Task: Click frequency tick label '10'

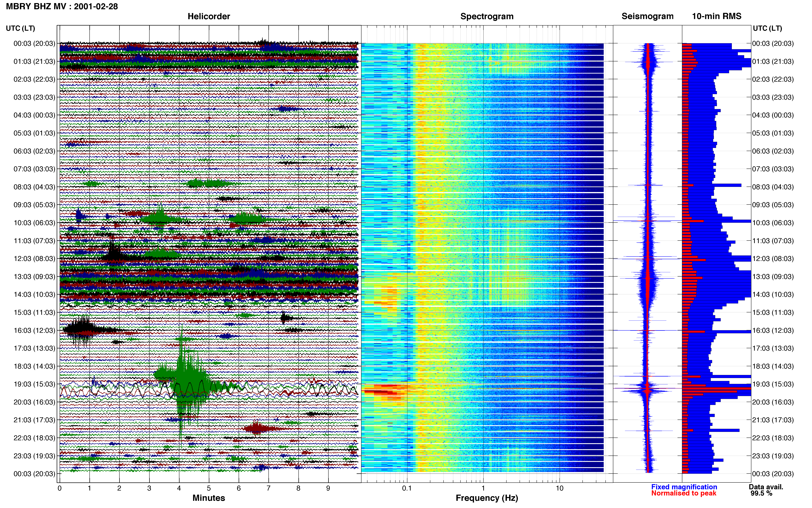Action: [559, 488]
